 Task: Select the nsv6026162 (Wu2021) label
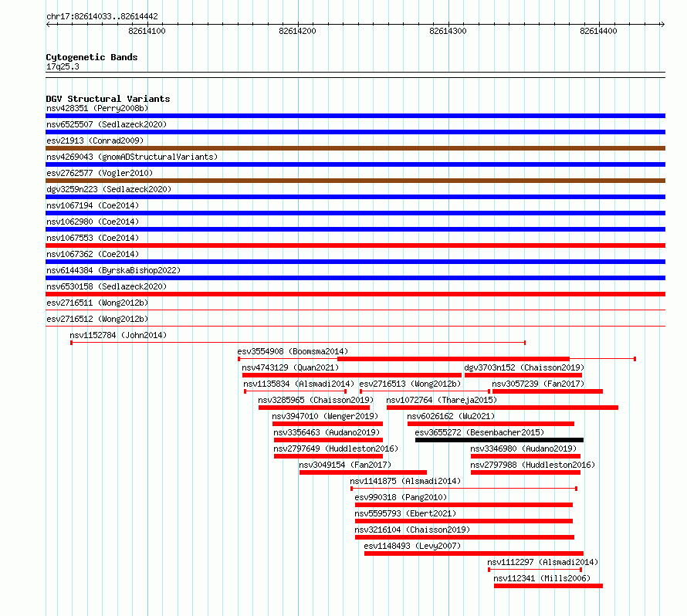(451, 416)
